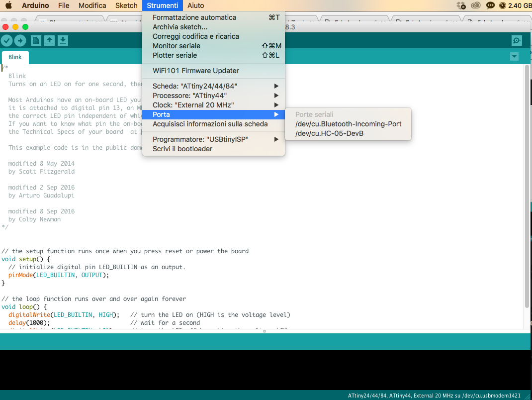This screenshot has width=532, height=400.
Task: Expand the Scheda ATtiny24/44/84 submenu
Action: click(x=213, y=86)
